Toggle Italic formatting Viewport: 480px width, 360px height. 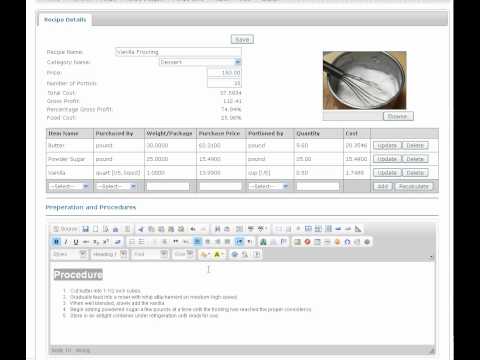click(x=66, y=242)
